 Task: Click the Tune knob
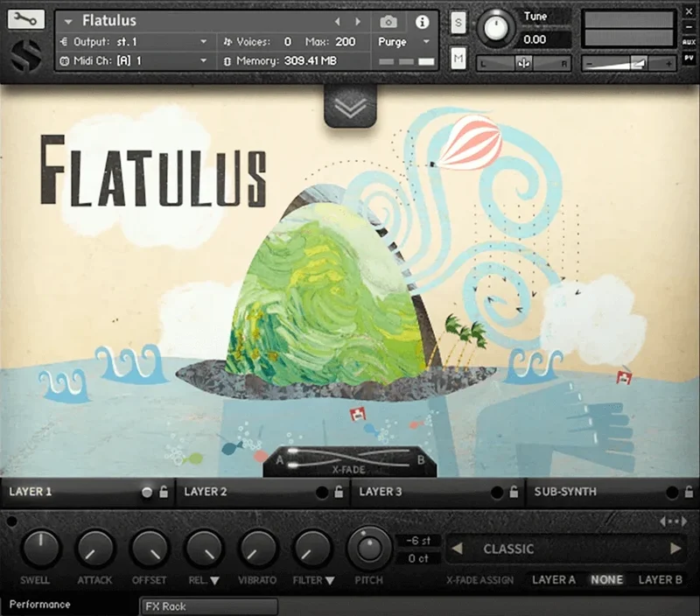495,28
